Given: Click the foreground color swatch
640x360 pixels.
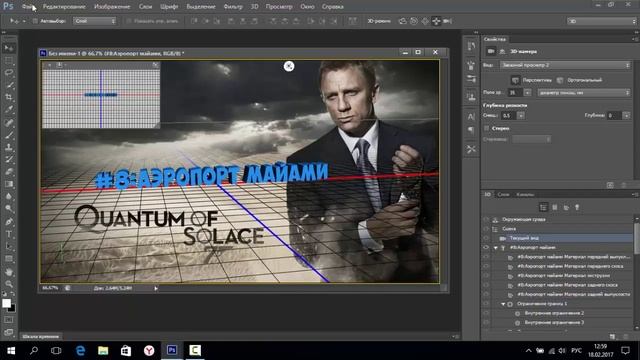Looking at the screenshot, I should [6, 303].
